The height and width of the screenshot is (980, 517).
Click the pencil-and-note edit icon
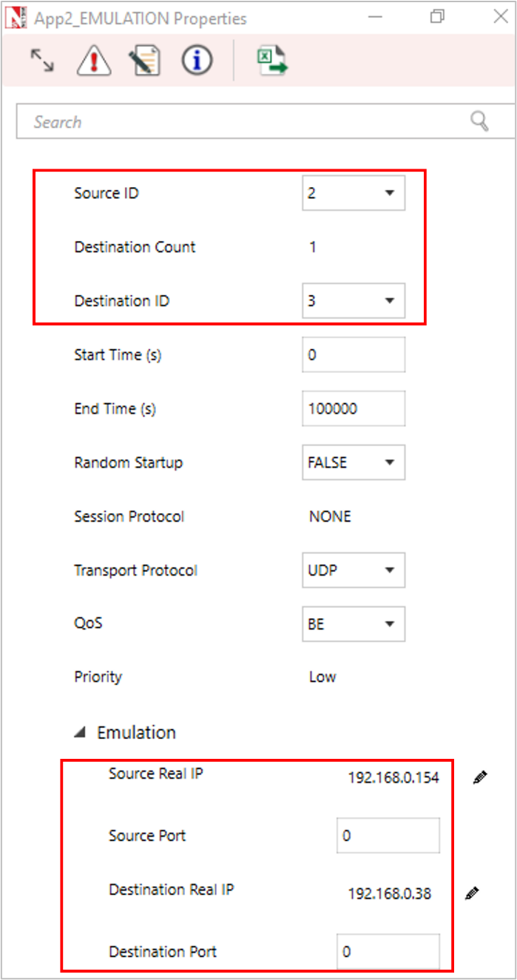point(144,61)
